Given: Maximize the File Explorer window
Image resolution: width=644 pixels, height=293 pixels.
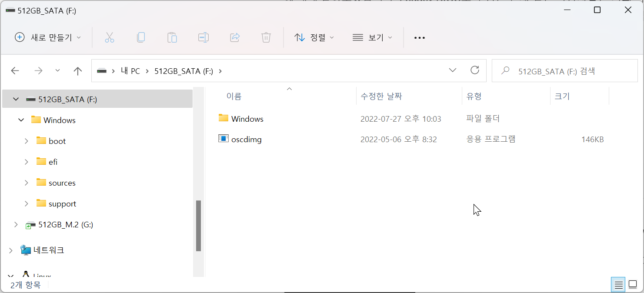Looking at the screenshot, I should (597, 10).
